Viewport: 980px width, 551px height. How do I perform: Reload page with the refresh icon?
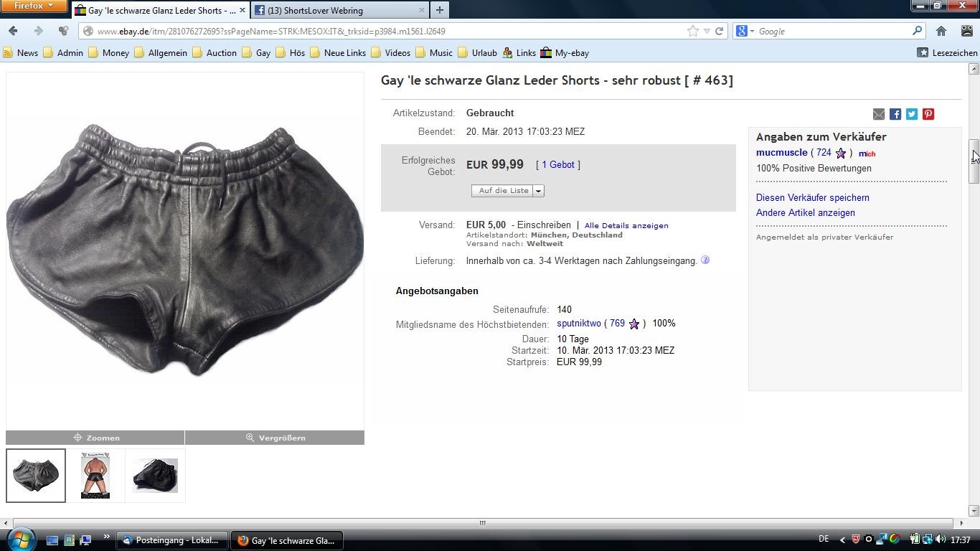coord(719,31)
